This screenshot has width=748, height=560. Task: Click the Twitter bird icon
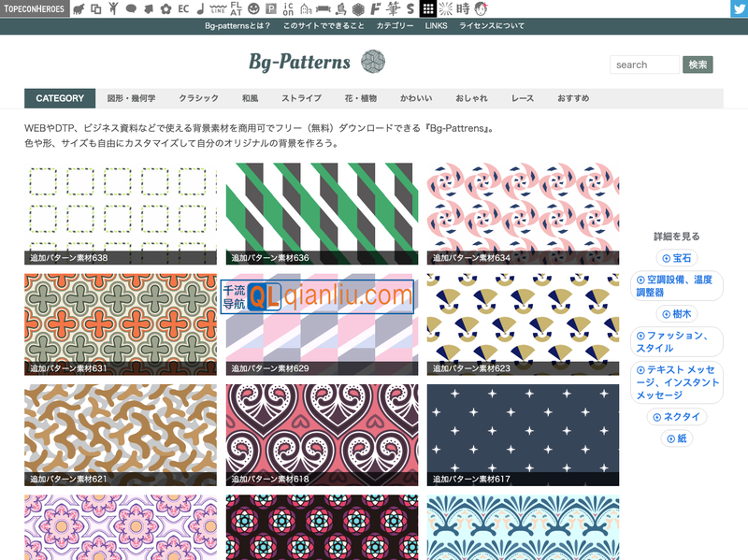(x=738, y=7)
